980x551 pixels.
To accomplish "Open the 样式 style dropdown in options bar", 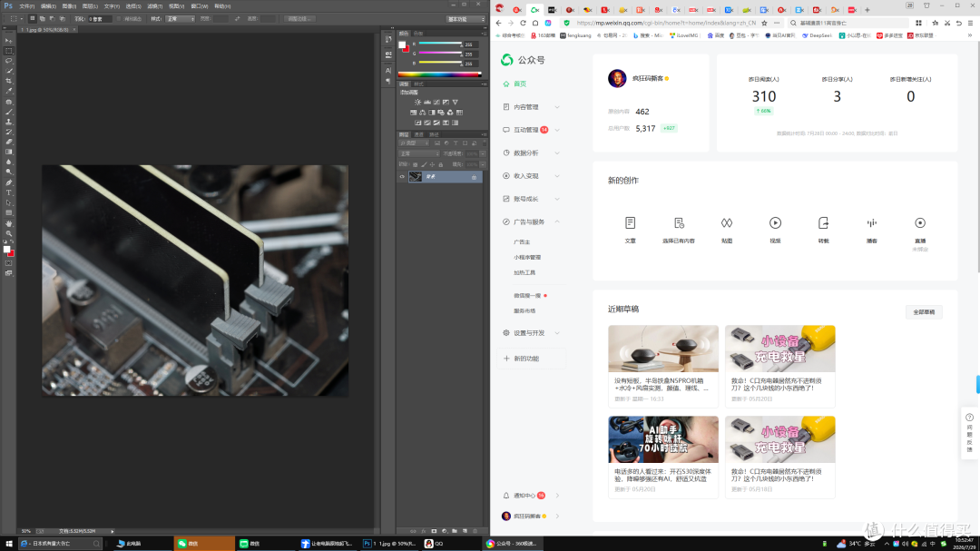I will click(x=180, y=19).
